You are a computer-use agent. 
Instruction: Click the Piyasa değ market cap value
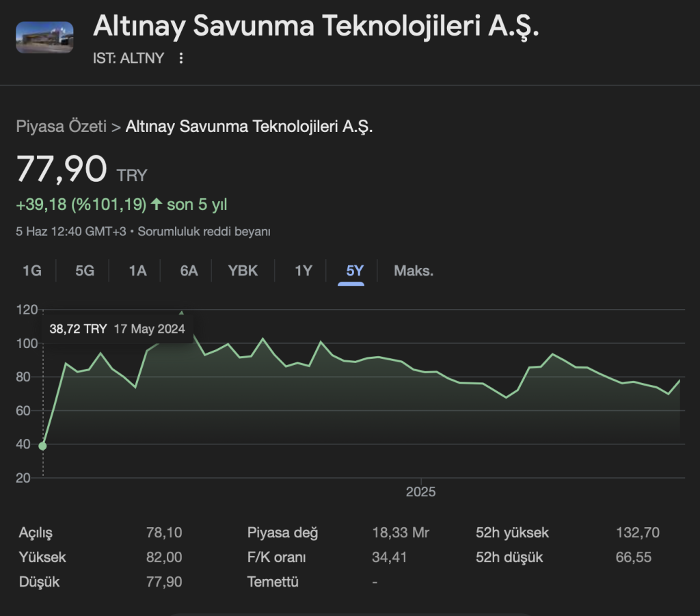[x=401, y=533]
